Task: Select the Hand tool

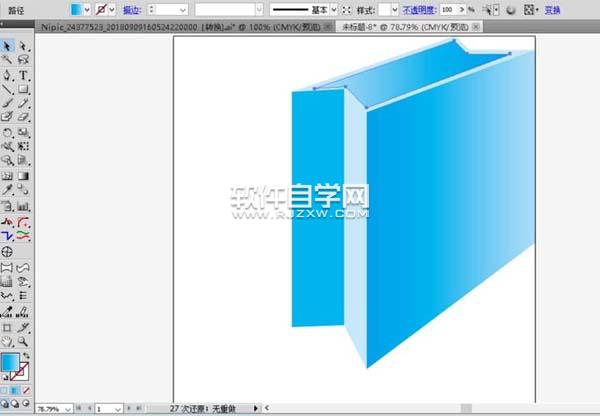Action: (x=7, y=341)
